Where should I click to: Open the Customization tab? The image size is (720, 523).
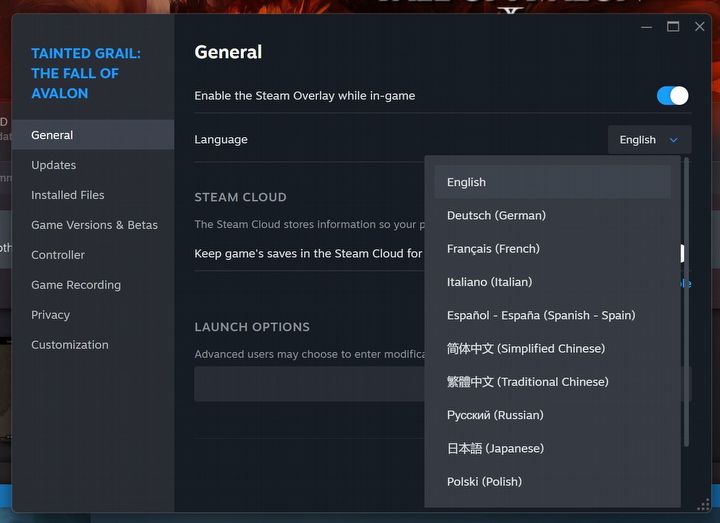(x=70, y=345)
